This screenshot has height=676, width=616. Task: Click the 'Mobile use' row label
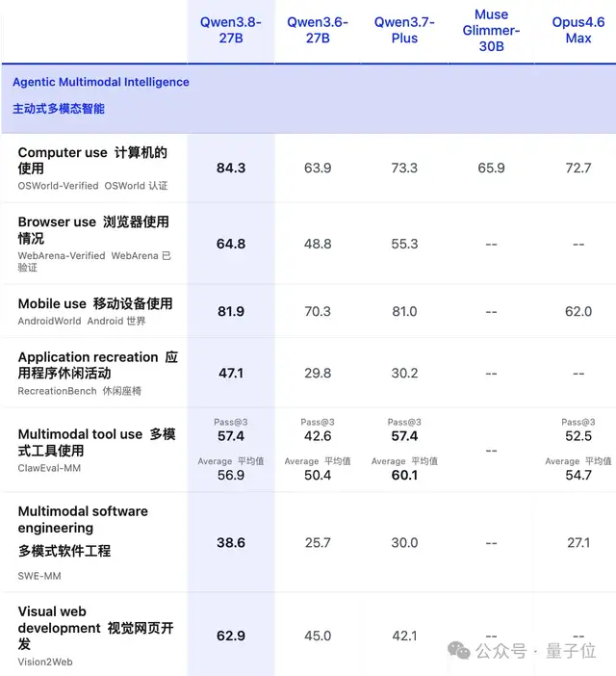[x=52, y=304]
